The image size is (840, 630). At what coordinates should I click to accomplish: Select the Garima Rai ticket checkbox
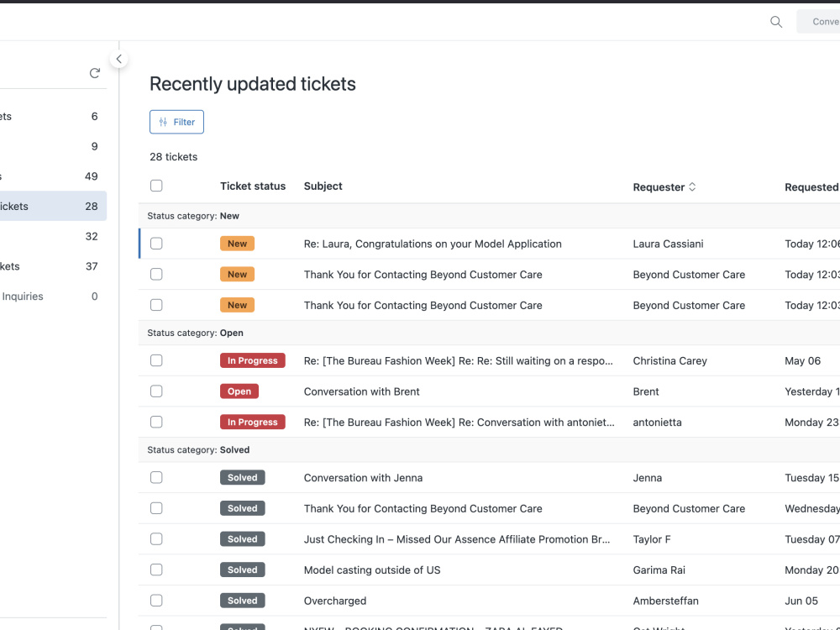(156, 570)
